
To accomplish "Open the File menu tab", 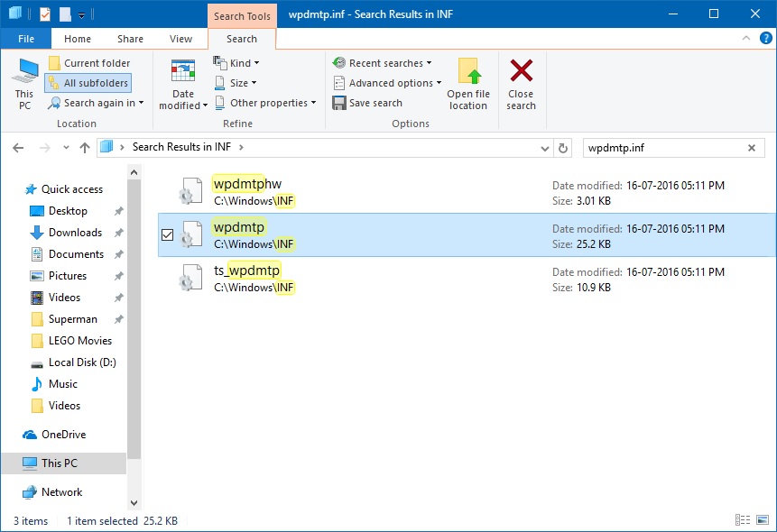I will pos(26,39).
